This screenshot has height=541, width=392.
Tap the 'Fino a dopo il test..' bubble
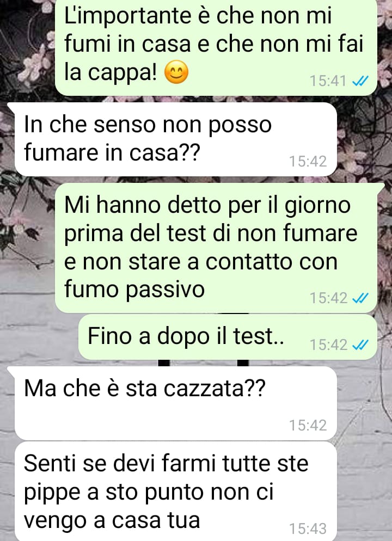pyautogui.click(x=228, y=337)
